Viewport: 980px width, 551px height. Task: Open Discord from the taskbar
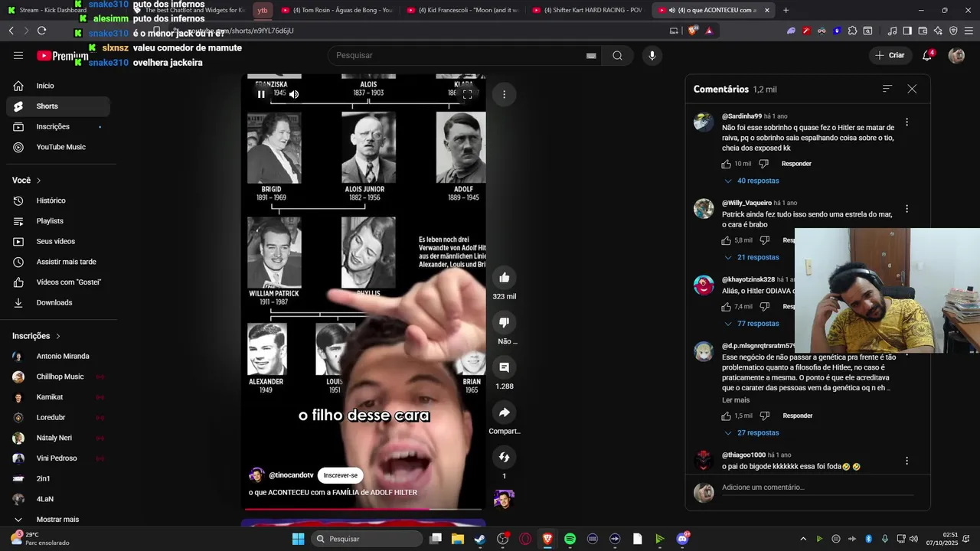(682, 539)
